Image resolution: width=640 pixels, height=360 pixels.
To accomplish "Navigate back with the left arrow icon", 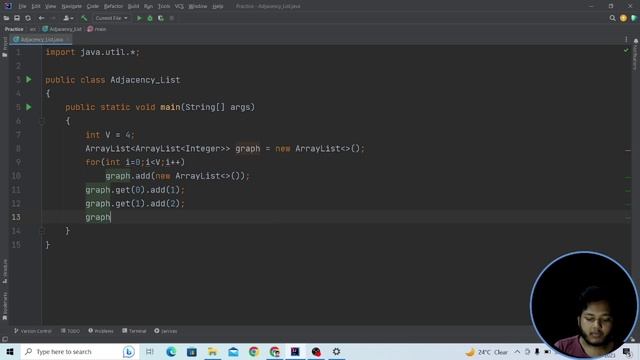I will pyautogui.click(x=41, y=18).
